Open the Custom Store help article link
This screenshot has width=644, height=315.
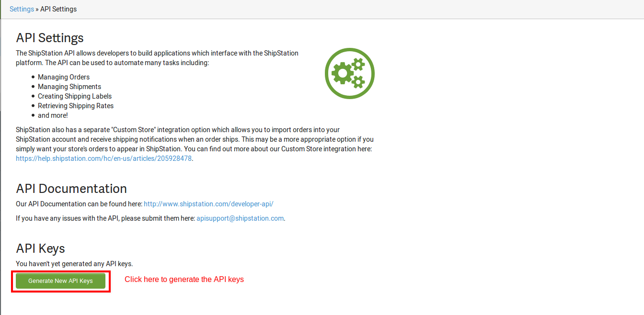click(x=104, y=158)
